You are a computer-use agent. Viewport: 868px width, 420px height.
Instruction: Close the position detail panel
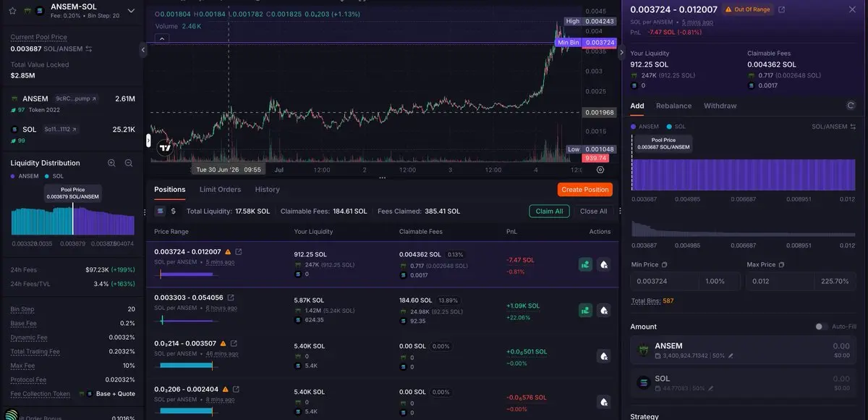[x=851, y=9]
